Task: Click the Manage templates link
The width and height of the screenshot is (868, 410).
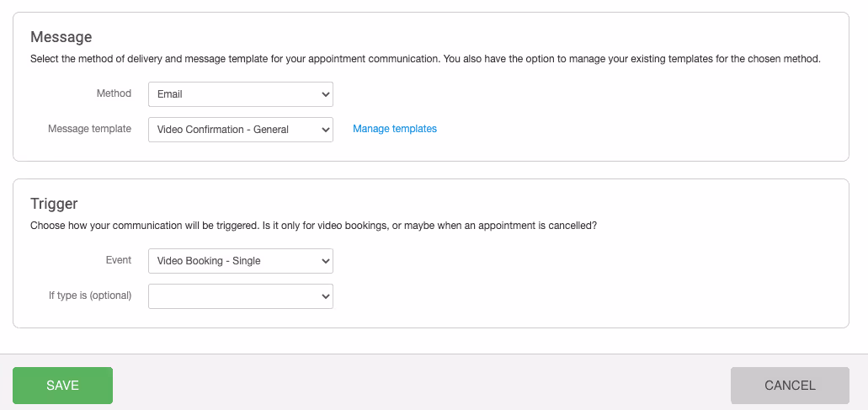Action: pyautogui.click(x=395, y=129)
